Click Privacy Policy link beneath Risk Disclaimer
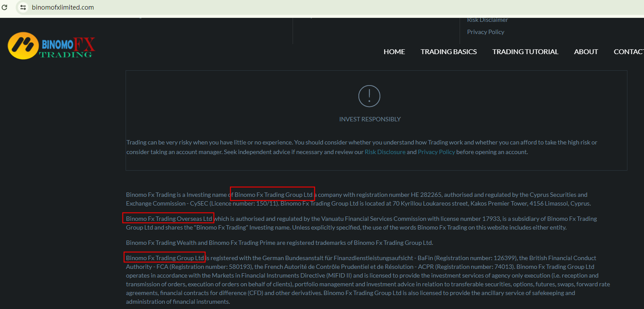The image size is (644, 309). point(485,32)
